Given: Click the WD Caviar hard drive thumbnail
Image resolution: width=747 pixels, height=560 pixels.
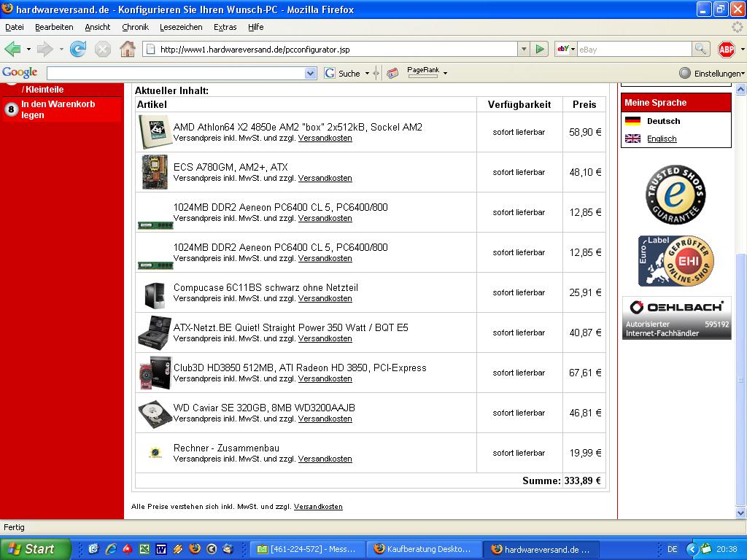Looking at the screenshot, I should (x=155, y=413).
